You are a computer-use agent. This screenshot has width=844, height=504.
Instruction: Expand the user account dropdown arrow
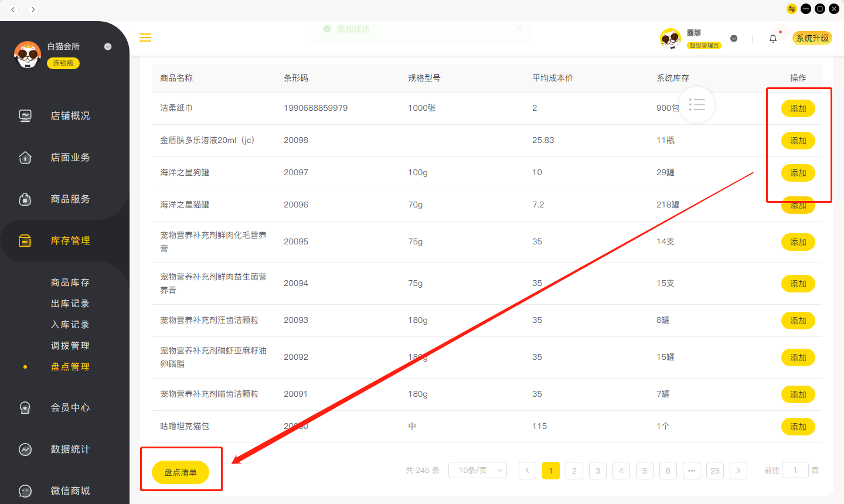pyautogui.click(x=734, y=39)
